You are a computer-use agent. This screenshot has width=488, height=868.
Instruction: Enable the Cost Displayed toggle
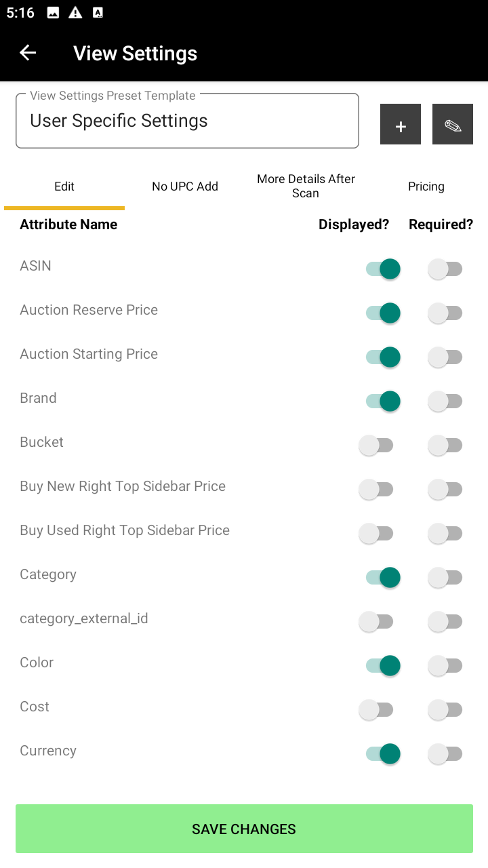tap(376, 710)
